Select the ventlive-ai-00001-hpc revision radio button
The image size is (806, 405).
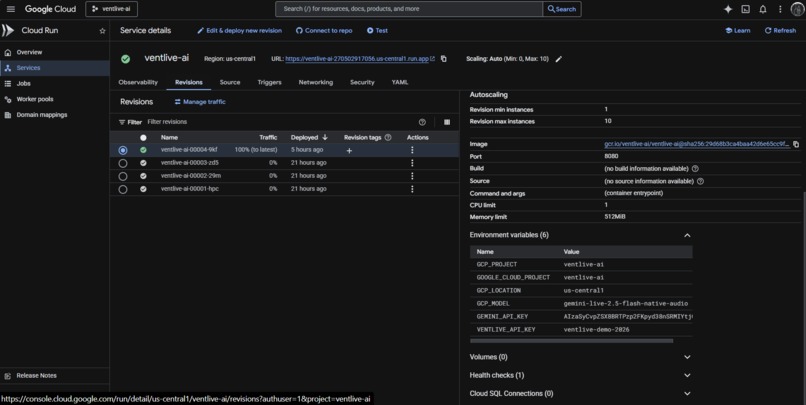point(123,189)
